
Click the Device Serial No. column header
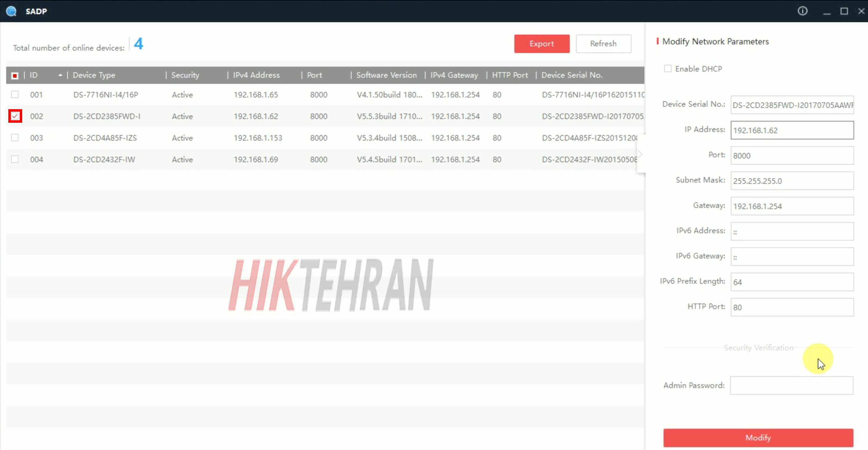coord(572,75)
